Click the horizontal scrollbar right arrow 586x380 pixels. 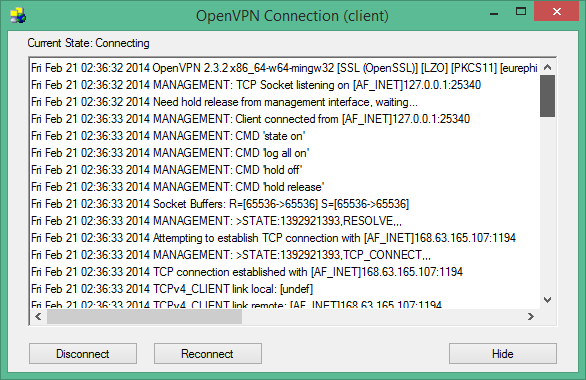point(531,317)
